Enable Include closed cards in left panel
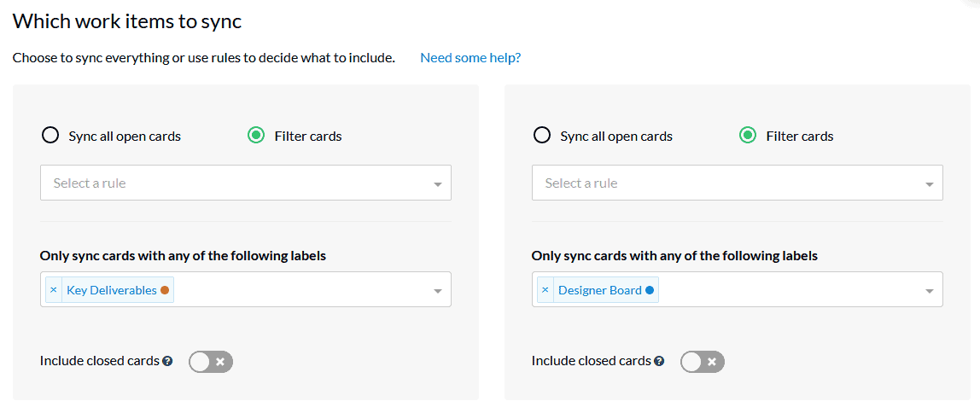This screenshot has height=413, width=980. 211,361
